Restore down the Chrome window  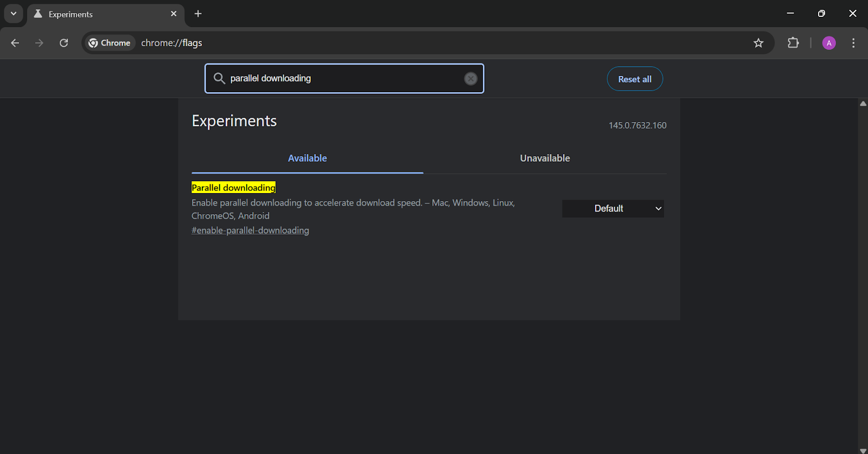coord(821,14)
